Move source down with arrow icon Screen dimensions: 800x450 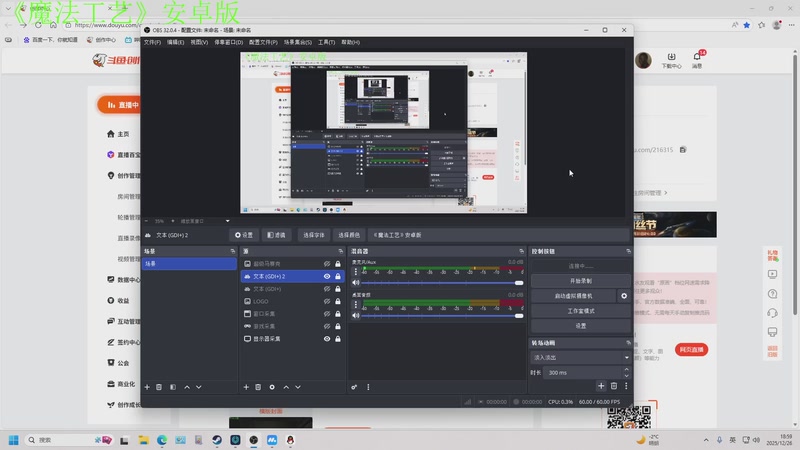point(298,387)
